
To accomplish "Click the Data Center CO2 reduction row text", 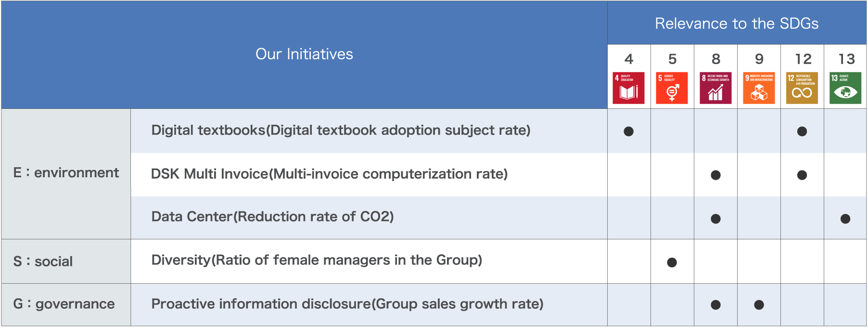I will pyautogui.click(x=272, y=217).
